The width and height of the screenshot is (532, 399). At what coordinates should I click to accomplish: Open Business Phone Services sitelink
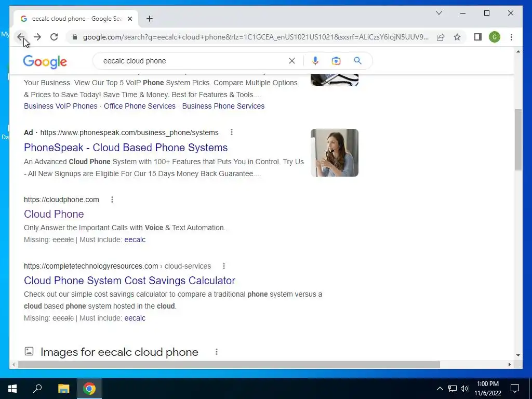(x=223, y=106)
